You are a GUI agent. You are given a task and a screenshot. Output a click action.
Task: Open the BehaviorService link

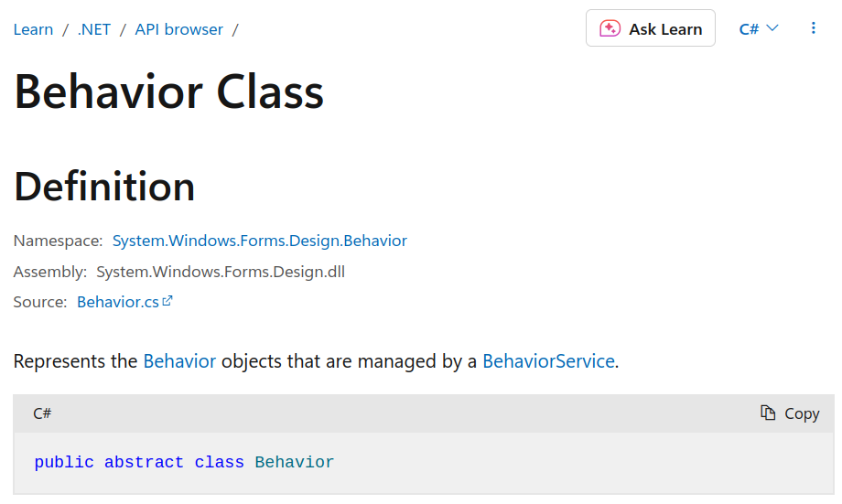[548, 361]
